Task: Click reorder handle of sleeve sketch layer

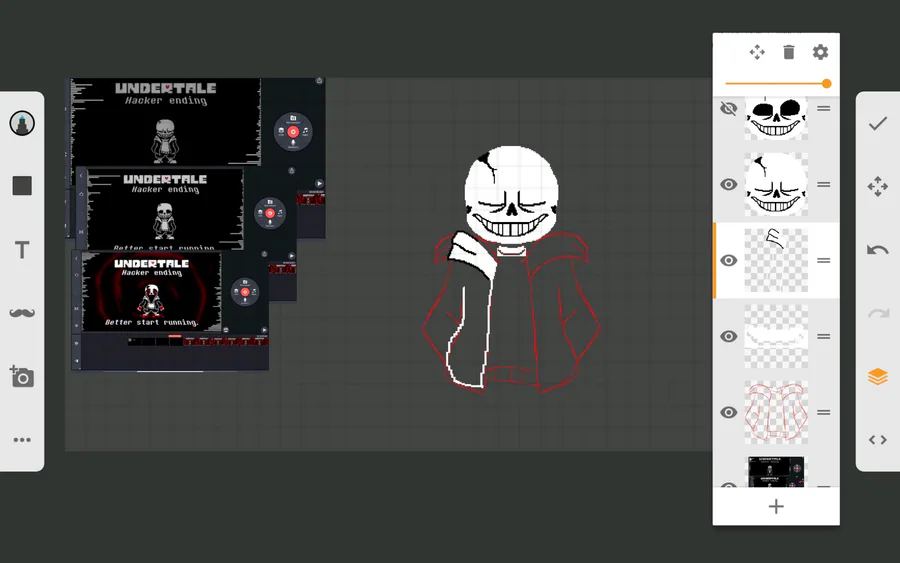Action: click(824, 260)
